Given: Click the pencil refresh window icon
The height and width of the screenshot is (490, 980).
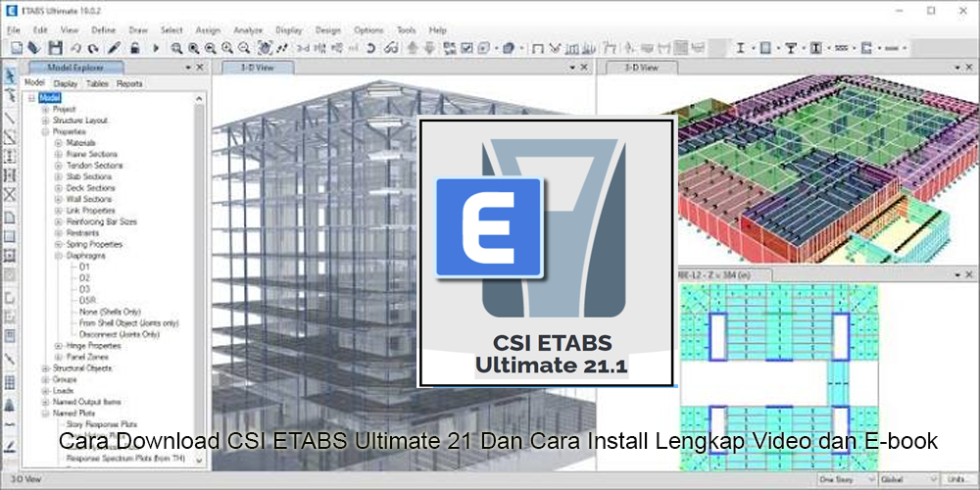Looking at the screenshot, I should pos(114,48).
